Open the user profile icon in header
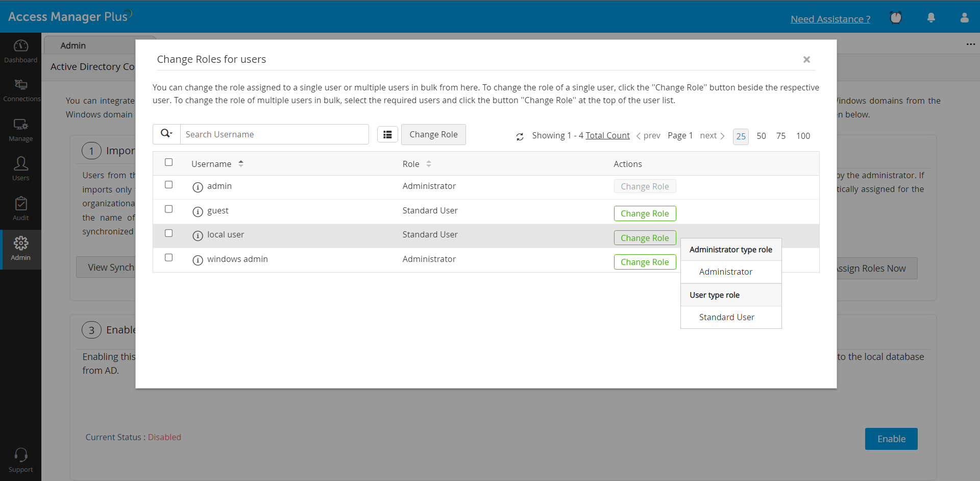Screen dimensions: 980x481 [964, 18]
